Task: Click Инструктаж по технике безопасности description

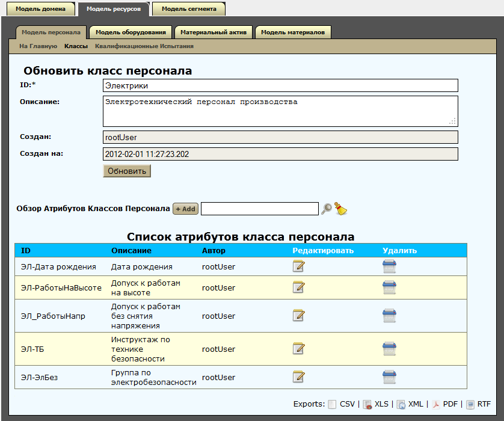Action: point(141,349)
